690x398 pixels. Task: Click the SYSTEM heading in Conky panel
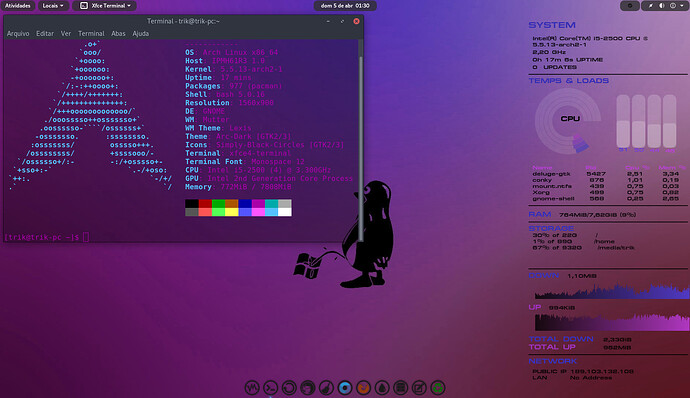(x=552, y=25)
